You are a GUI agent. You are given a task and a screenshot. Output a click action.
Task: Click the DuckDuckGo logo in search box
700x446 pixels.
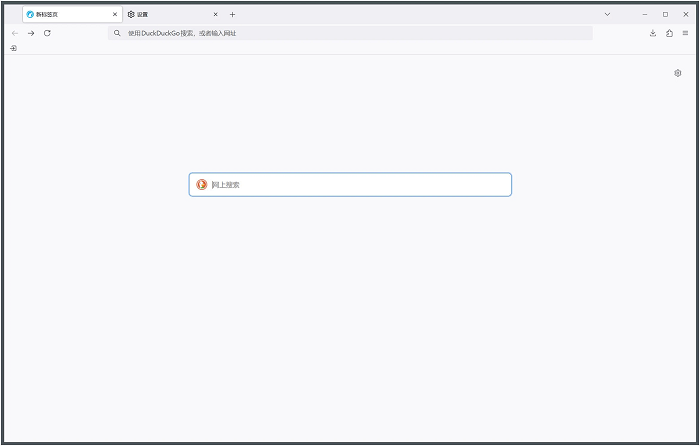[x=202, y=185]
